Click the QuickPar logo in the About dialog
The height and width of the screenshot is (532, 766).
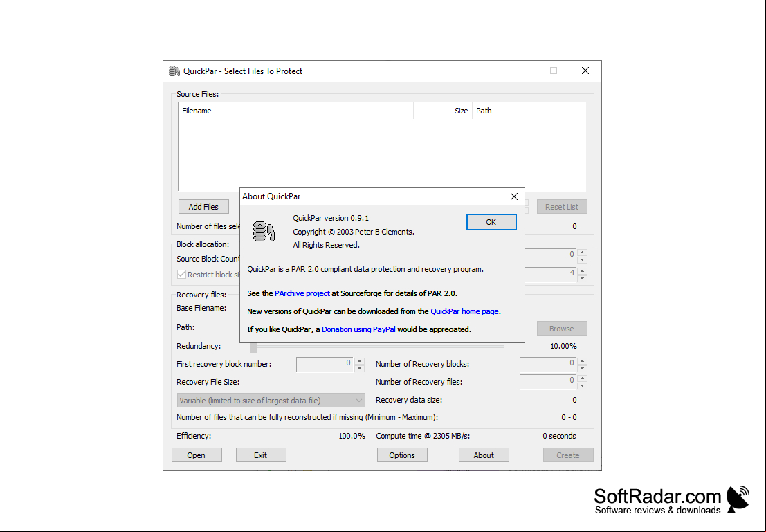coord(264,232)
